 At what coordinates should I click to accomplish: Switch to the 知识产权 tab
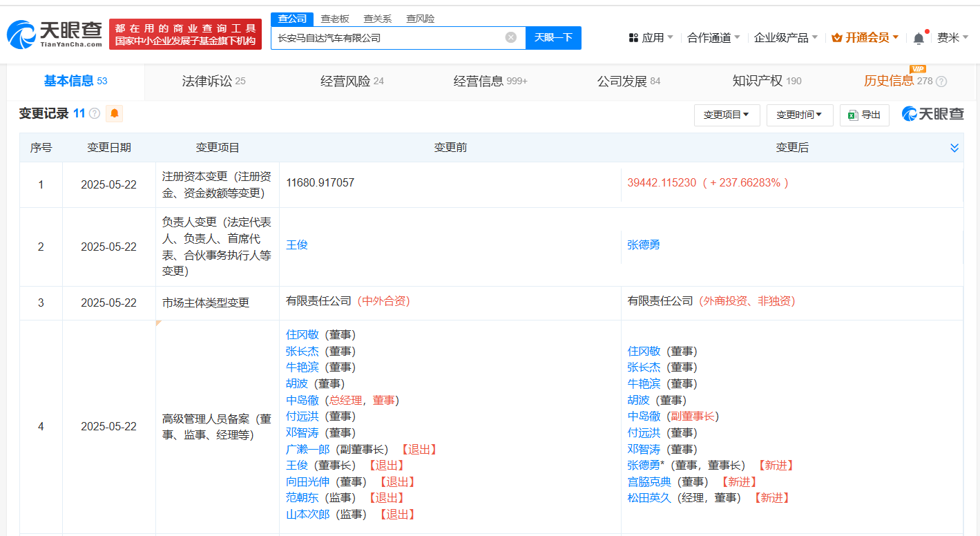point(766,82)
